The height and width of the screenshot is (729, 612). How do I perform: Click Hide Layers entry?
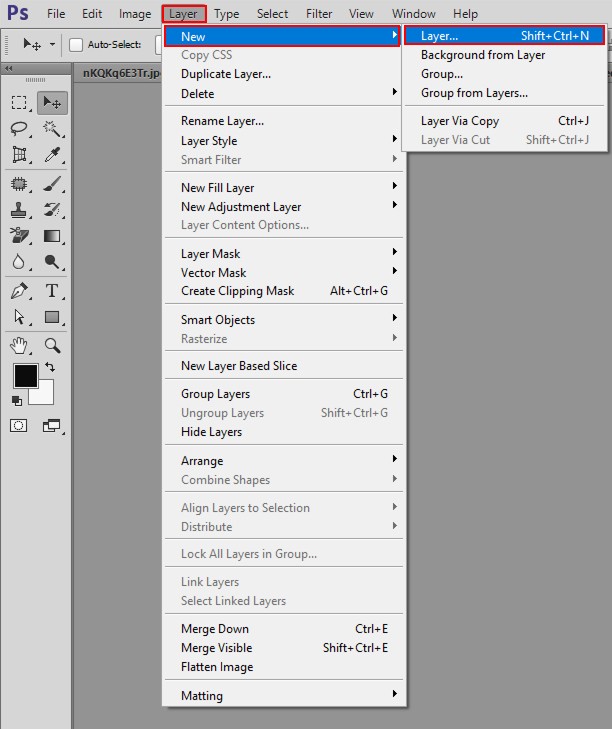pyautogui.click(x=282, y=431)
